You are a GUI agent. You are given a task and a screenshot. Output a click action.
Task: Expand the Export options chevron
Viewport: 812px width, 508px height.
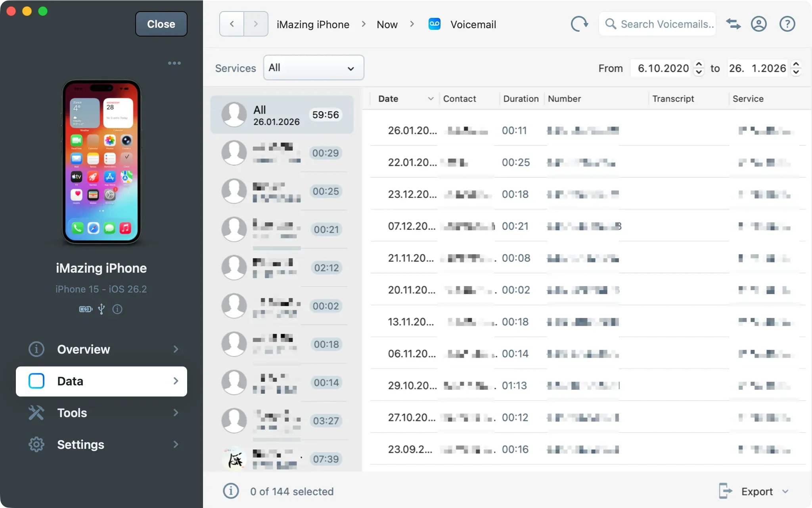tap(786, 491)
